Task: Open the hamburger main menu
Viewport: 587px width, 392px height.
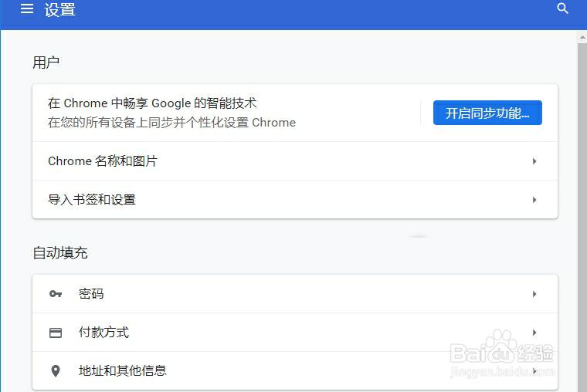Action: pos(27,9)
